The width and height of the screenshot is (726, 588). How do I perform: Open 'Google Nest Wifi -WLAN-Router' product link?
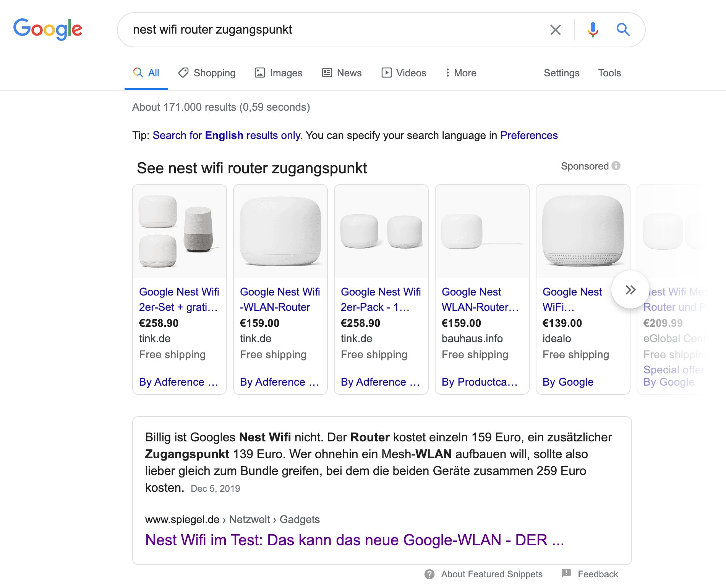click(x=280, y=299)
